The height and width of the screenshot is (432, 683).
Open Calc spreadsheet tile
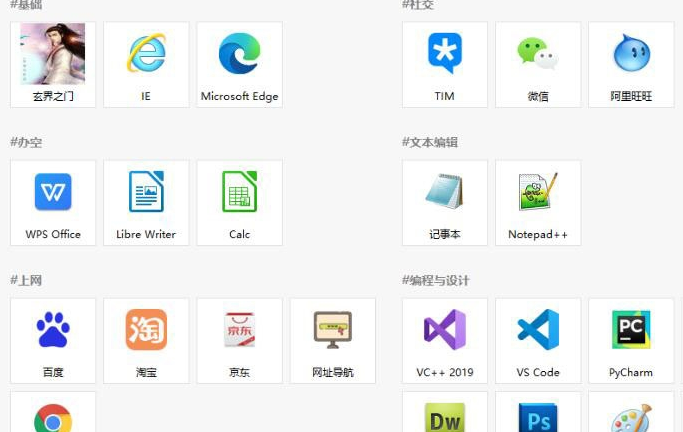(240, 203)
